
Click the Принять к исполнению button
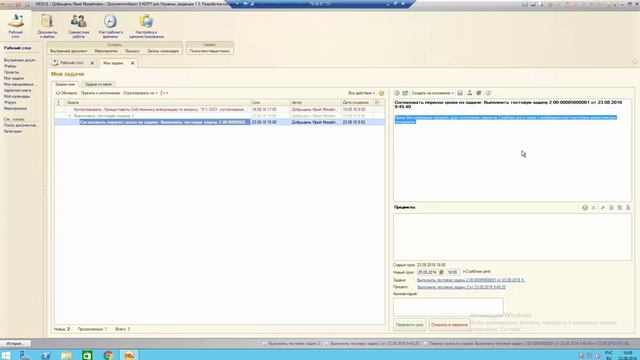pos(100,93)
